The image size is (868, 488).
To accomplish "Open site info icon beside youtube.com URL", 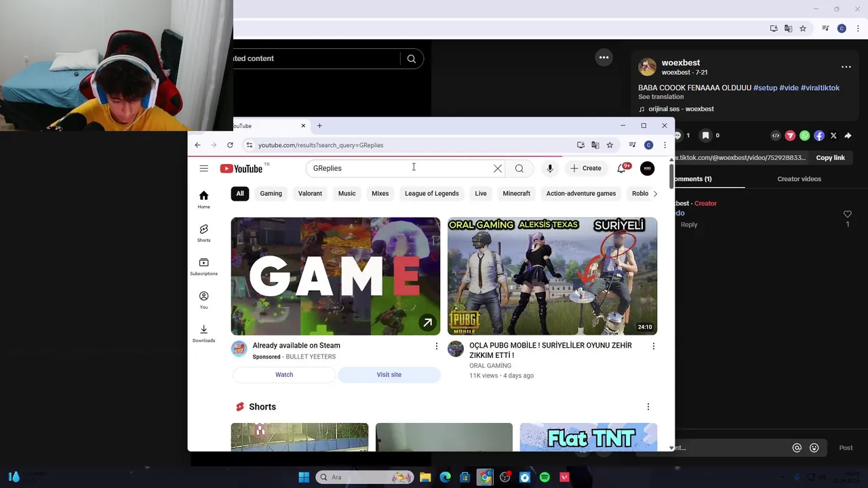I will point(250,145).
